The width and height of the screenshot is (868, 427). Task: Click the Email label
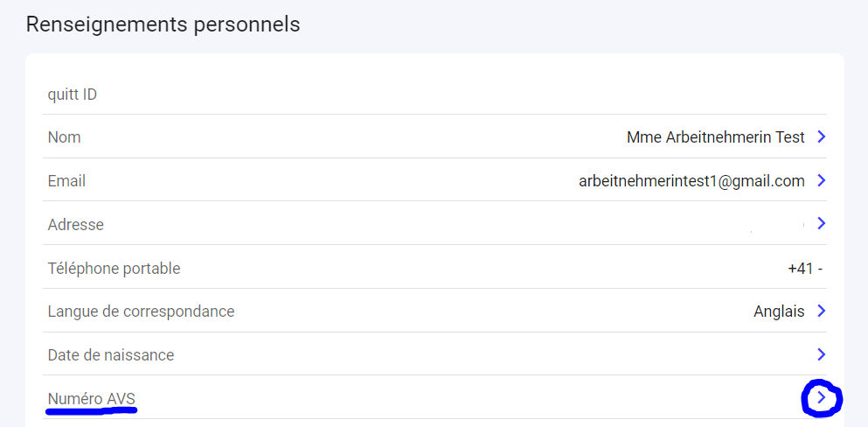click(66, 181)
